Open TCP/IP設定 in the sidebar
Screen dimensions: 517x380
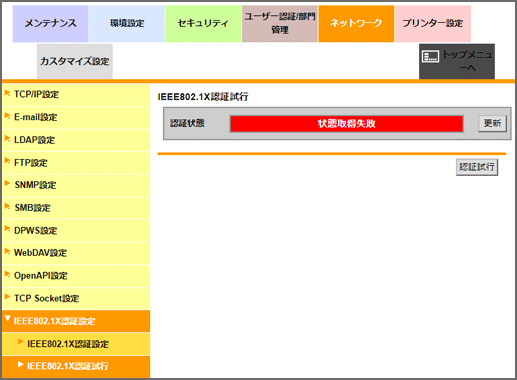pos(76,95)
